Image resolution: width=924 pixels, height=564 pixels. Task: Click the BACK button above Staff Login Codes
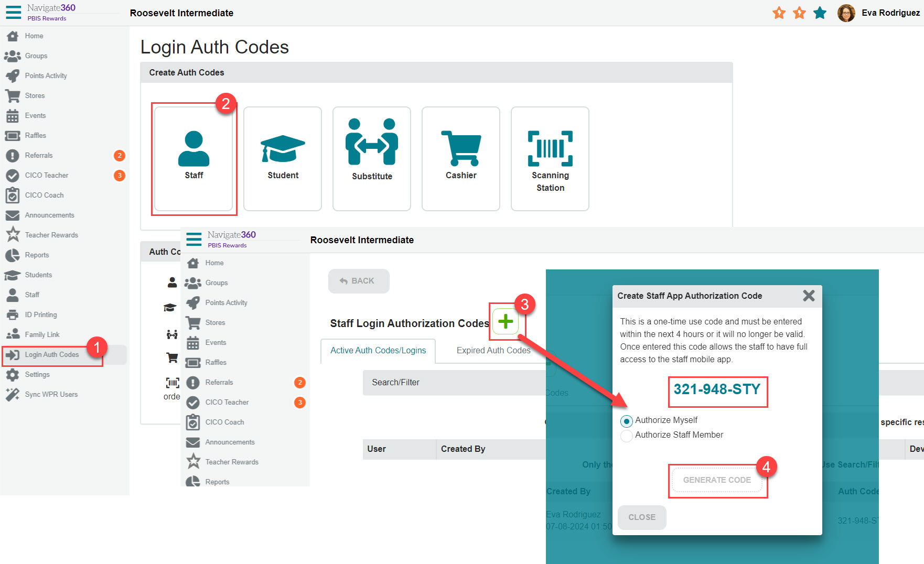(359, 281)
